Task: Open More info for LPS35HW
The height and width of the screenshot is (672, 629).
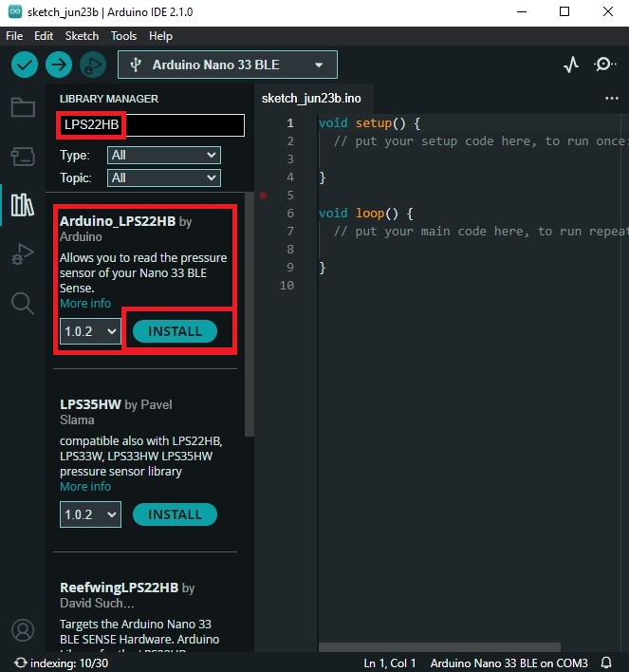Action: (x=85, y=486)
